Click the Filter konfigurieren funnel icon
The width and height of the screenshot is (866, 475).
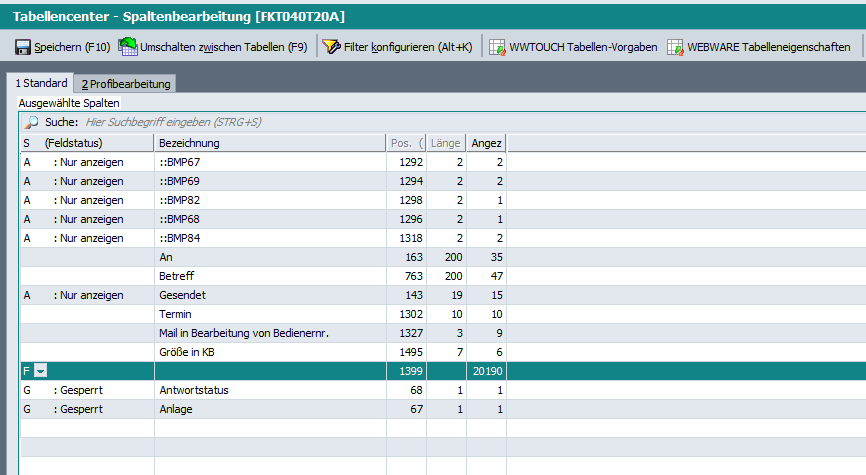coord(331,47)
